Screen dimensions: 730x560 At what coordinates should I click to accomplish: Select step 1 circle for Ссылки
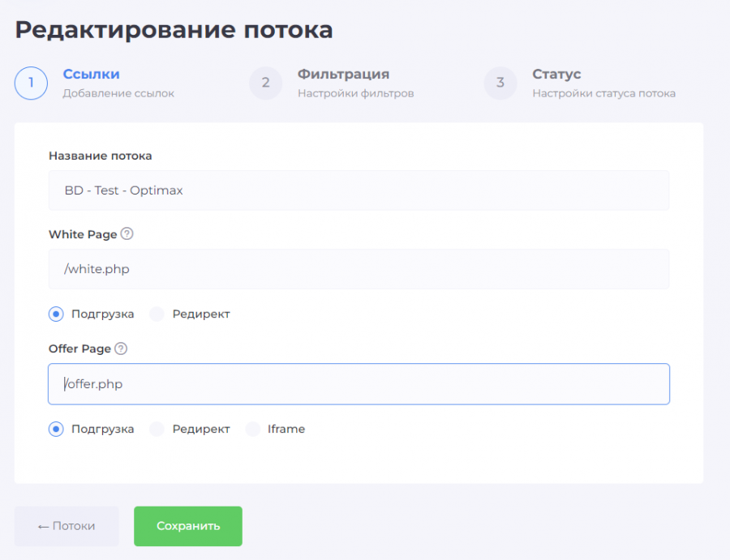click(x=31, y=83)
